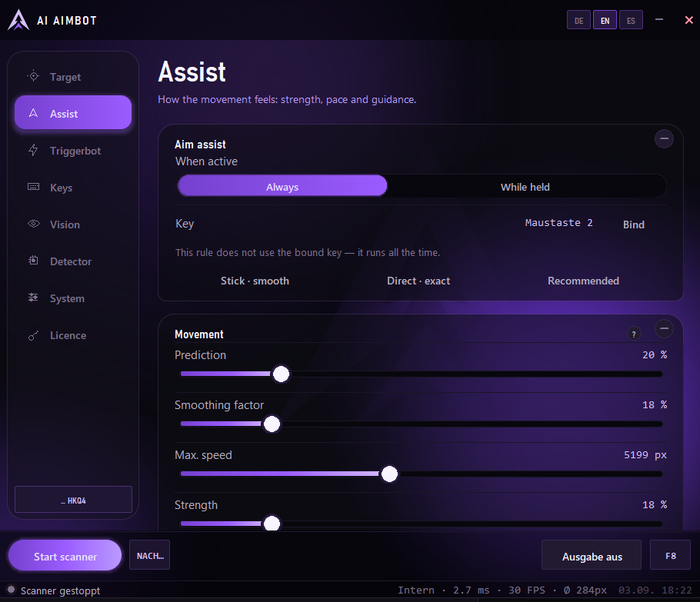Screen dimensions: 700x602
Task: Click Bind next to Maustaste 2
Action: click(633, 225)
